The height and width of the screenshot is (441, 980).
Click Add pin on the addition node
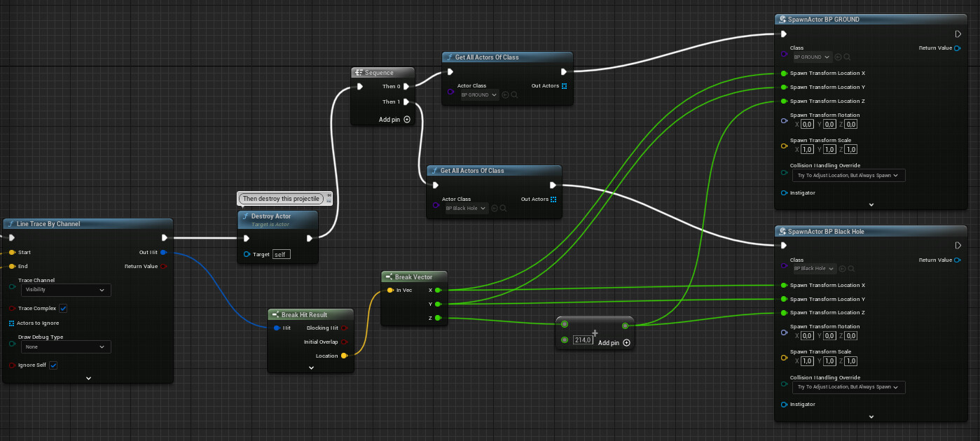pyautogui.click(x=613, y=343)
